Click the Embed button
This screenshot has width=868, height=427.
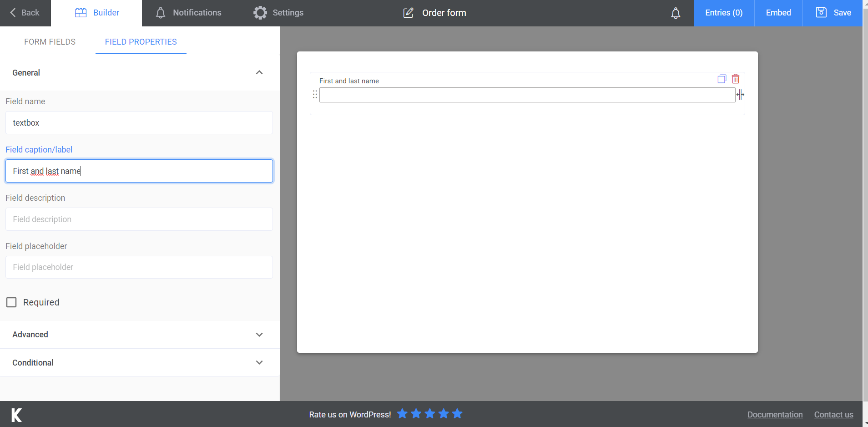coord(777,12)
